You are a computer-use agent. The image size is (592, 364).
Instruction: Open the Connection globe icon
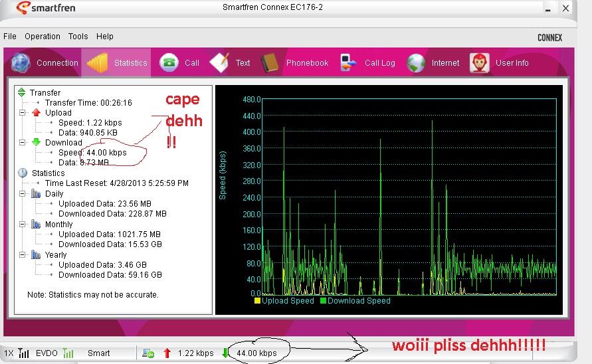click(21, 62)
